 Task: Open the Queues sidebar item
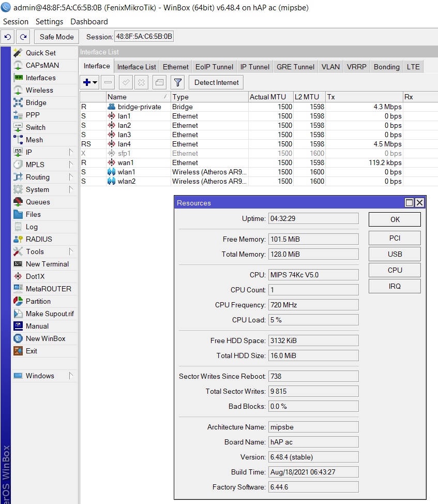click(x=38, y=202)
